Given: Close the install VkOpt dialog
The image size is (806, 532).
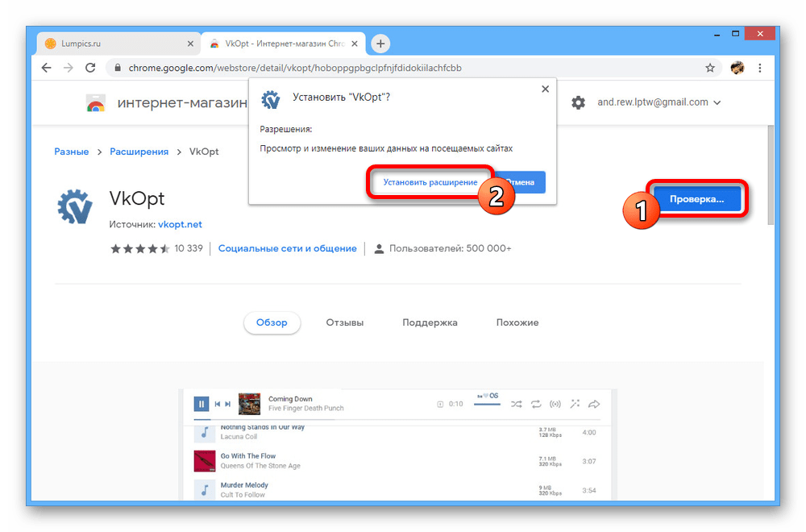Looking at the screenshot, I should click(546, 89).
